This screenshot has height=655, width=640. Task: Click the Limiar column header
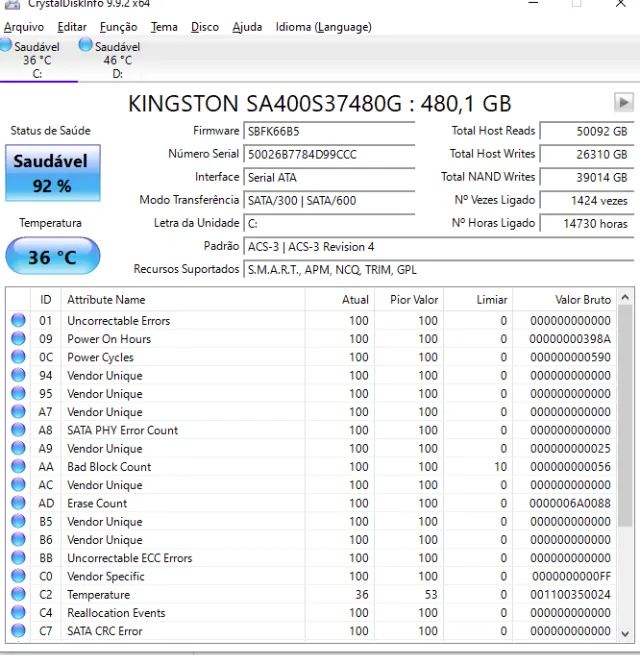478,300
